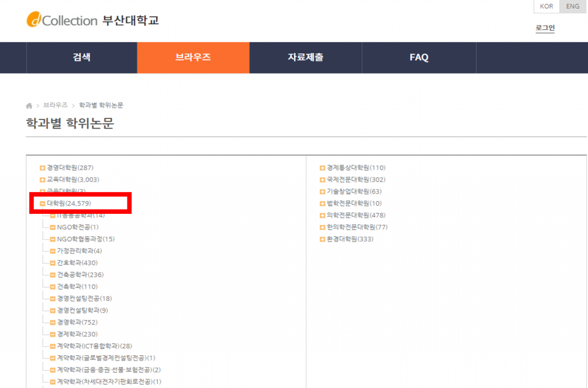Click plus icon next to 환경대학원(333)
Screen dimensions: 588x388
click(323, 239)
